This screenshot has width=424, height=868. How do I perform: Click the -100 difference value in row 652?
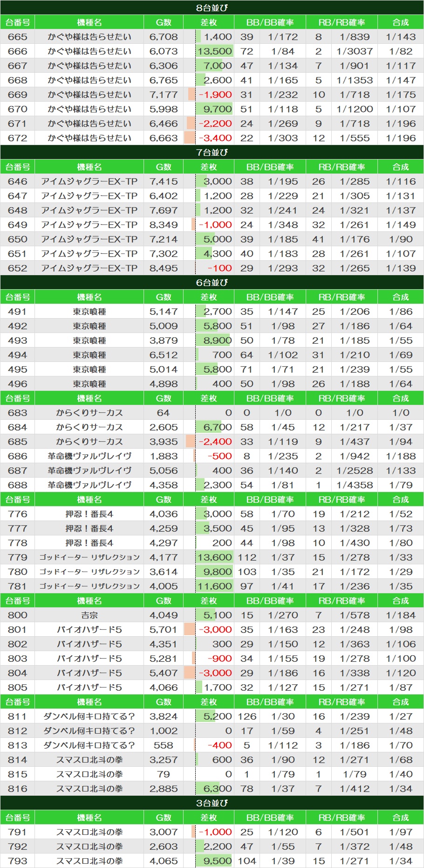click(x=219, y=268)
